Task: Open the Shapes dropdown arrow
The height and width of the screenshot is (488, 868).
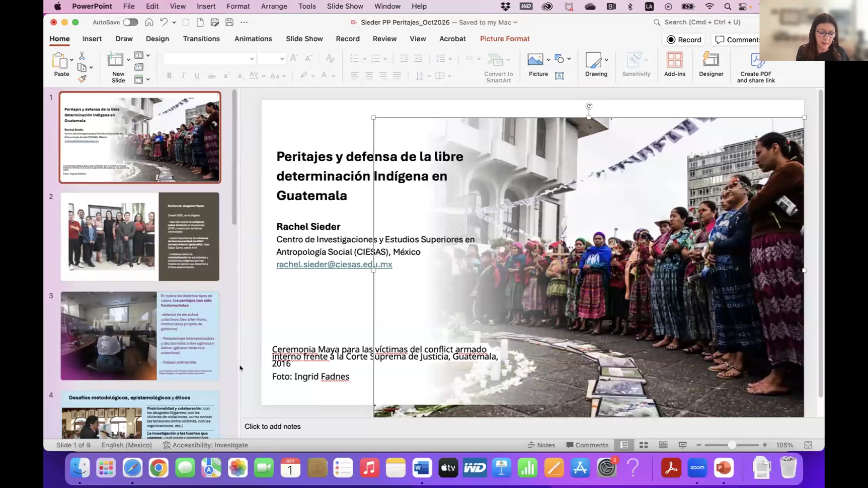Action: tap(569, 59)
